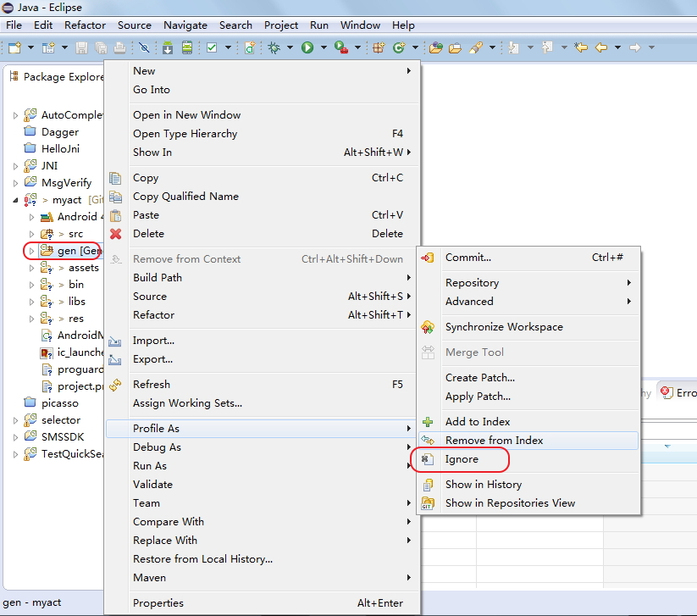Select the SMSSDK project
This screenshot has width=697, height=616.
click(x=63, y=437)
